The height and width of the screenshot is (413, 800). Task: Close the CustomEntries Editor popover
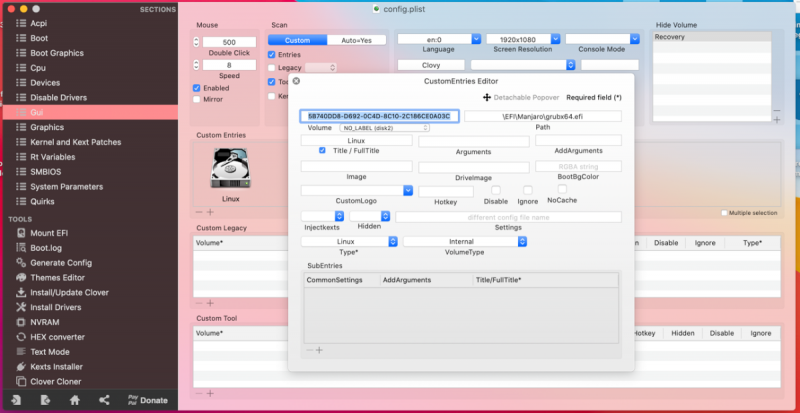296,81
